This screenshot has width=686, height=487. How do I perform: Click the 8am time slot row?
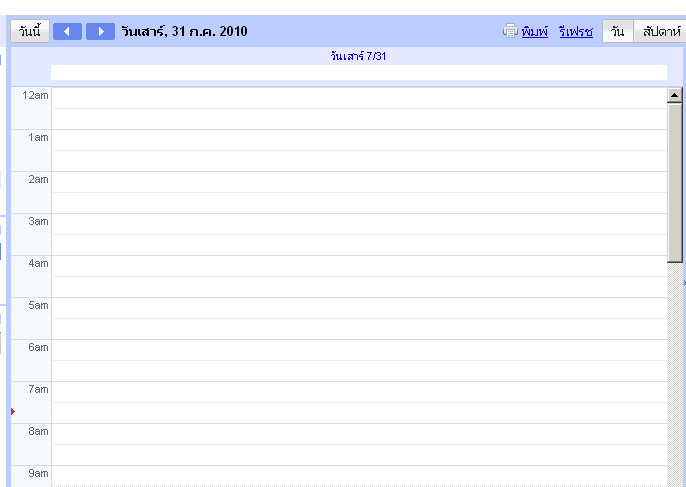pos(359,445)
